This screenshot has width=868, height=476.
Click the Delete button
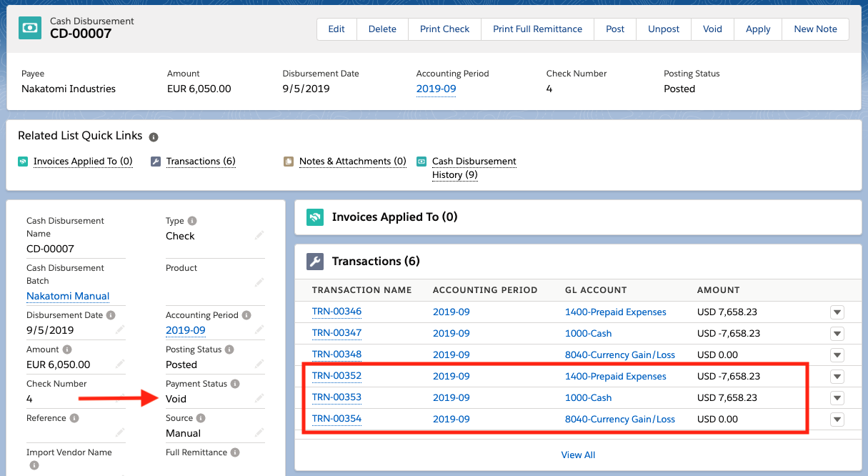click(382, 29)
